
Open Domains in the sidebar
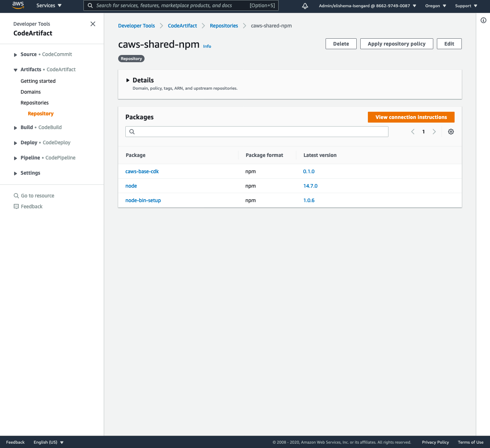click(x=31, y=92)
